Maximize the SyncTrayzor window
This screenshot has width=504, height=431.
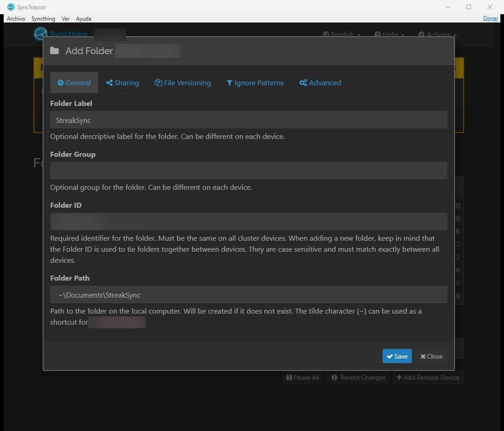(469, 7)
